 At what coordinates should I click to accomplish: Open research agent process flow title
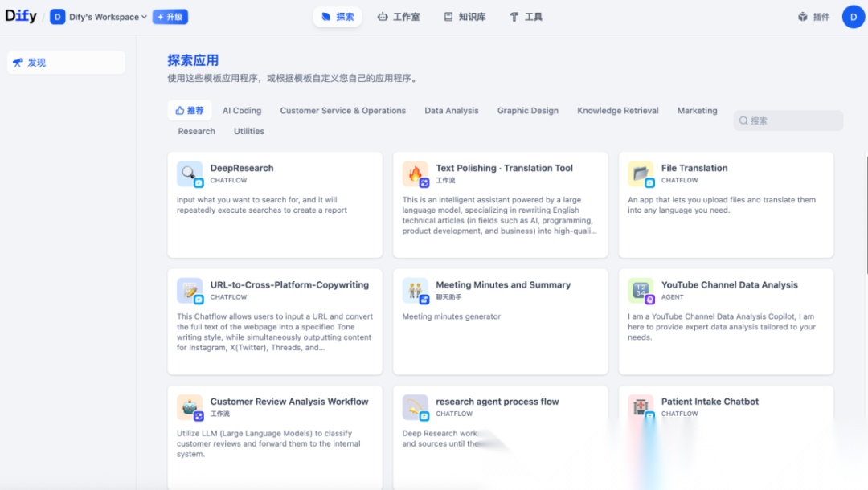pos(497,402)
